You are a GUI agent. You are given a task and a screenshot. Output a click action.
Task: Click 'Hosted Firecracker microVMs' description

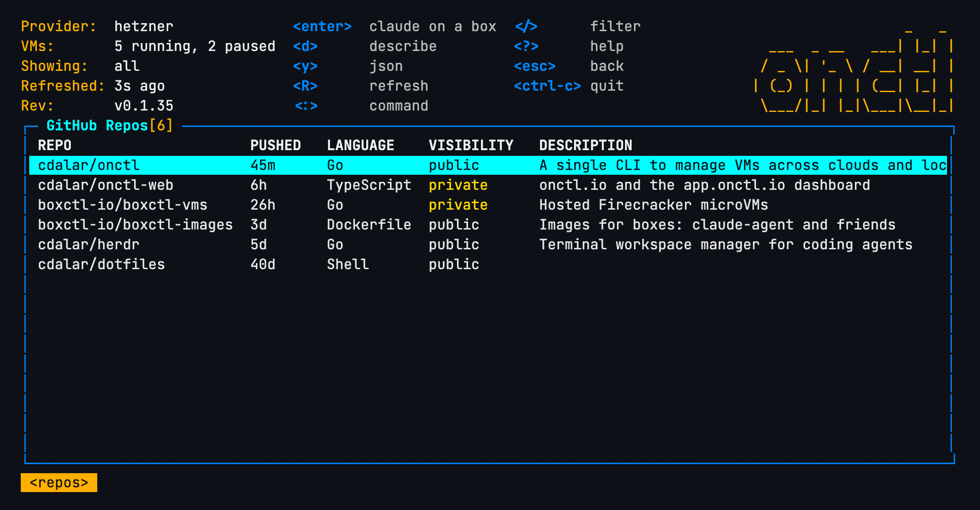tap(654, 205)
